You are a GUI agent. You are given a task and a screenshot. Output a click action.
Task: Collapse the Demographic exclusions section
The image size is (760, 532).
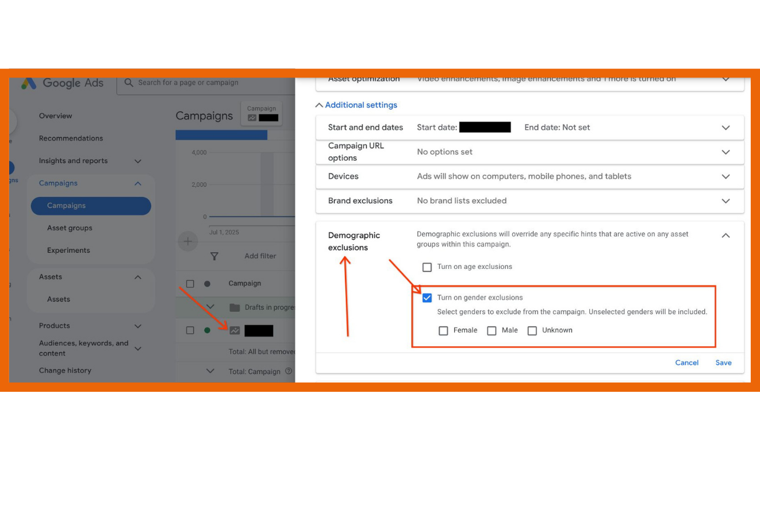pos(726,236)
